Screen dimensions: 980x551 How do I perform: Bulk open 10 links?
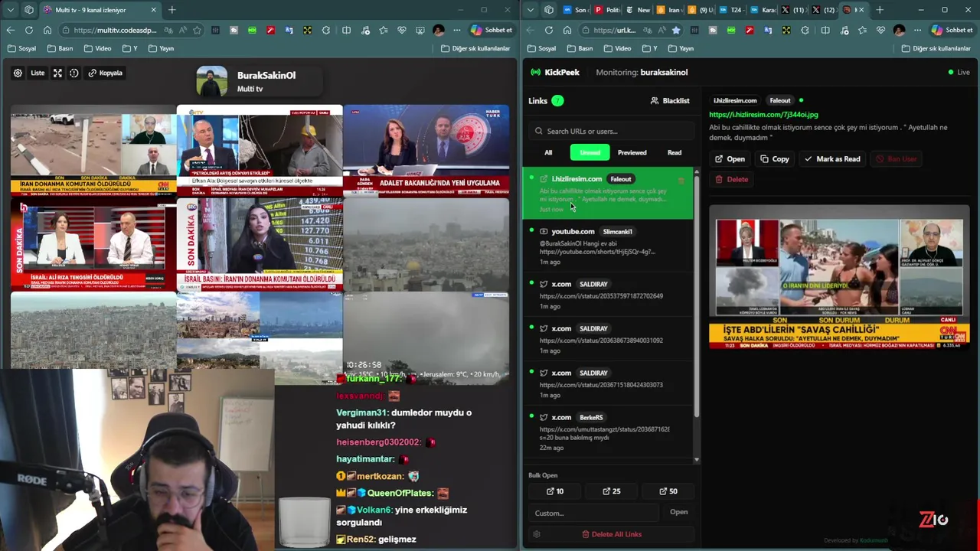click(x=555, y=491)
